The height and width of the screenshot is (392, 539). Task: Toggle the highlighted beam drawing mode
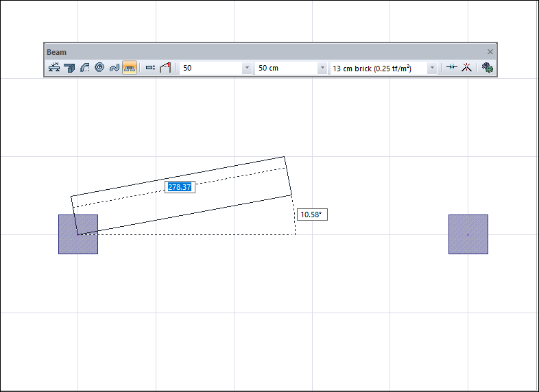click(130, 68)
